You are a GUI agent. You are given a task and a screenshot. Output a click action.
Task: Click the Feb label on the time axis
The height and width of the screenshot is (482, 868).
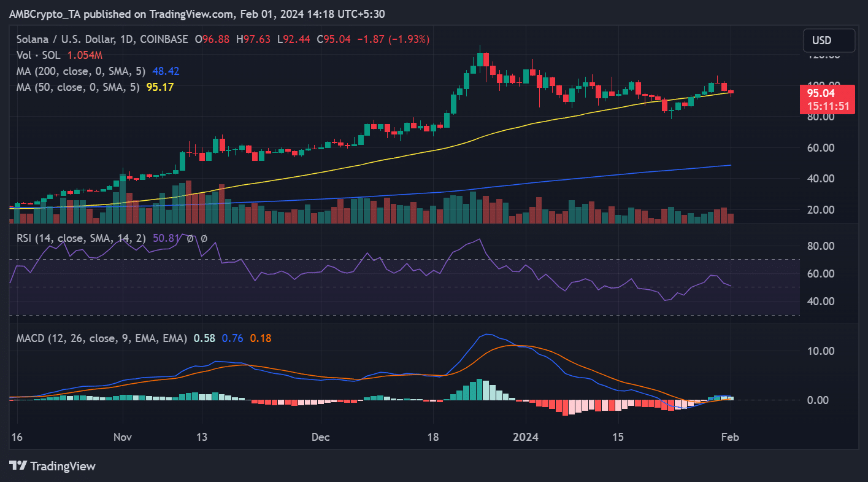point(731,437)
